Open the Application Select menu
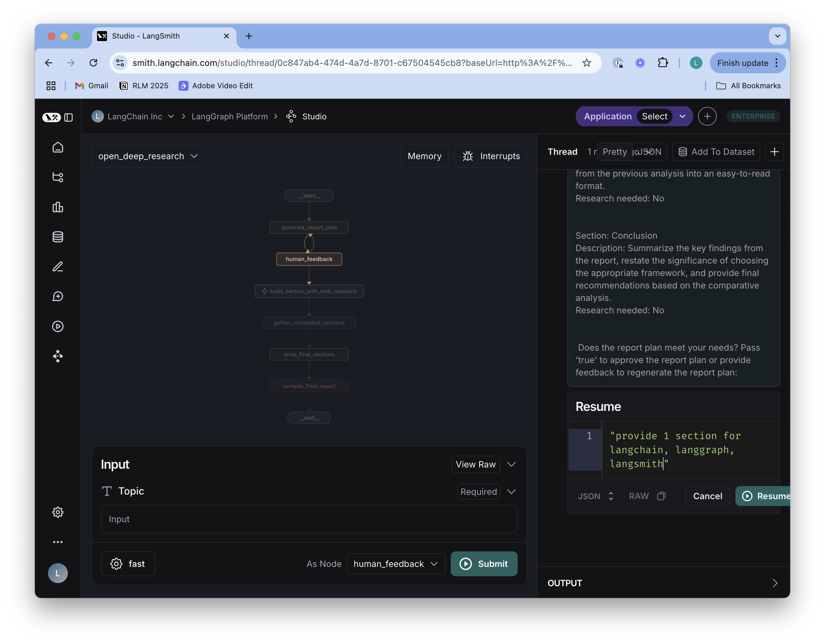Screen dimensions: 825x644 (655, 116)
